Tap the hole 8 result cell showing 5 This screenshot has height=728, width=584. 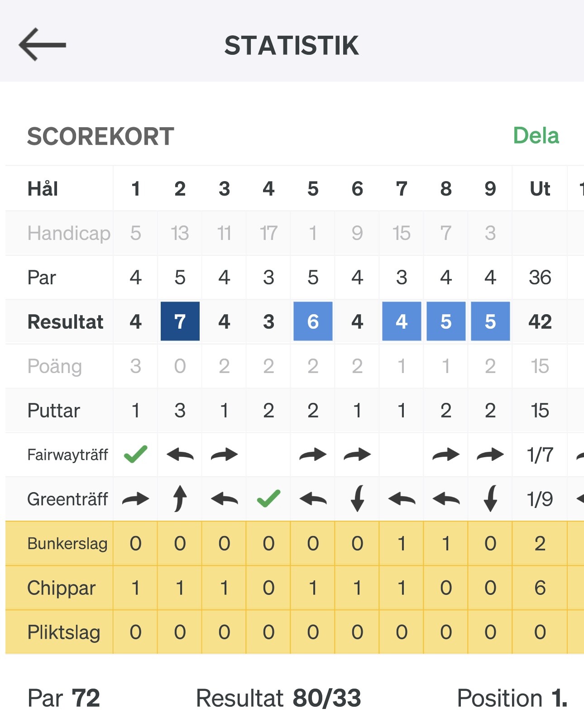coord(446,321)
